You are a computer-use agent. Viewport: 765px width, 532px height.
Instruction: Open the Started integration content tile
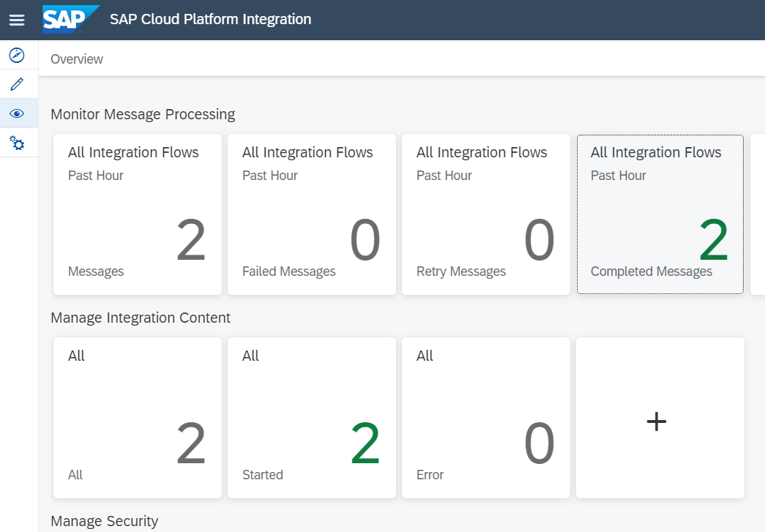click(x=312, y=418)
